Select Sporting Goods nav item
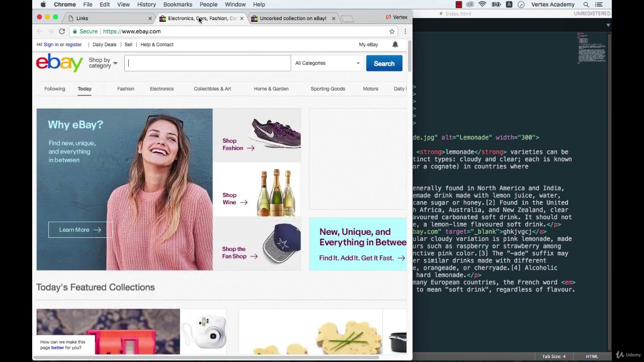644x362 pixels. [x=328, y=88]
